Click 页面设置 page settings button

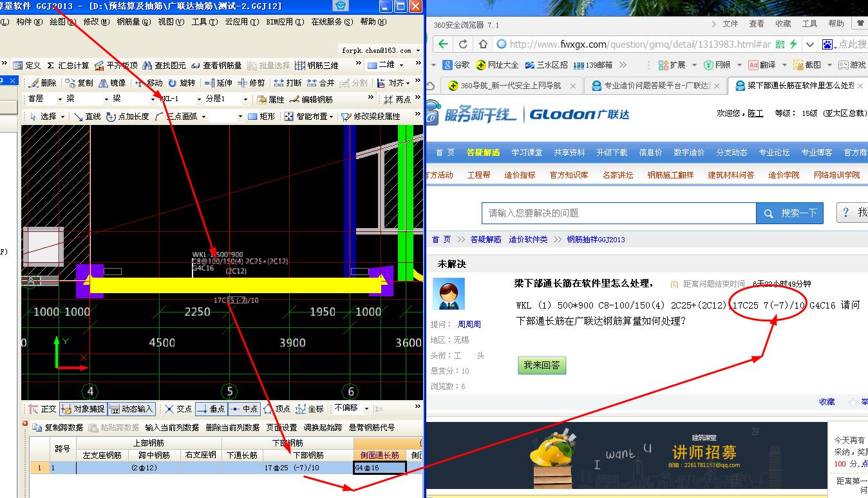click(x=281, y=427)
